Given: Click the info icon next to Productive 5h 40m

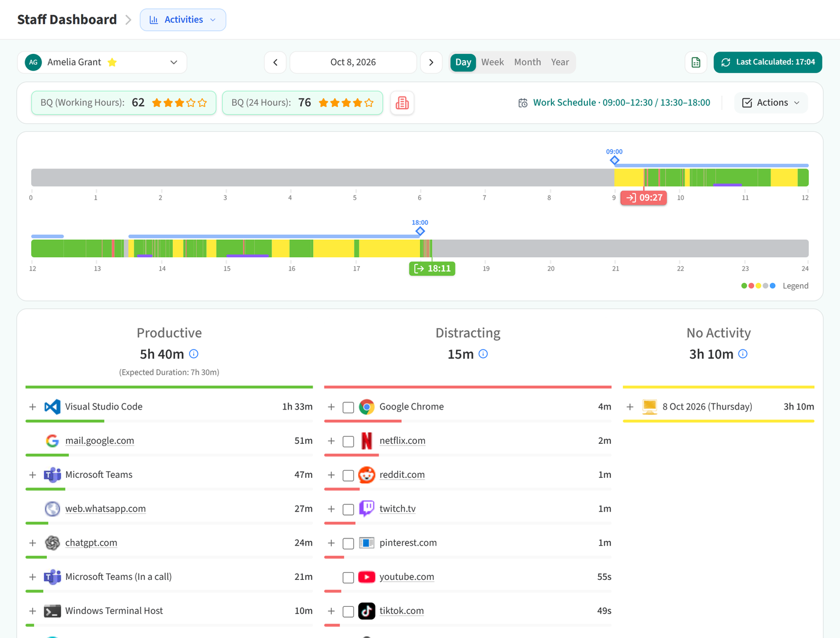Looking at the screenshot, I should pyautogui.click(x=194, y=354).
